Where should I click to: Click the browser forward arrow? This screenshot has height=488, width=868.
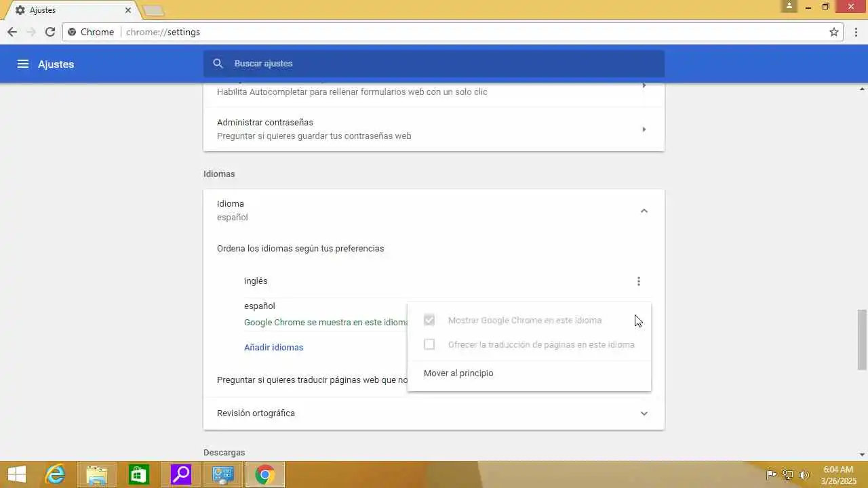(x=31, y=32)
